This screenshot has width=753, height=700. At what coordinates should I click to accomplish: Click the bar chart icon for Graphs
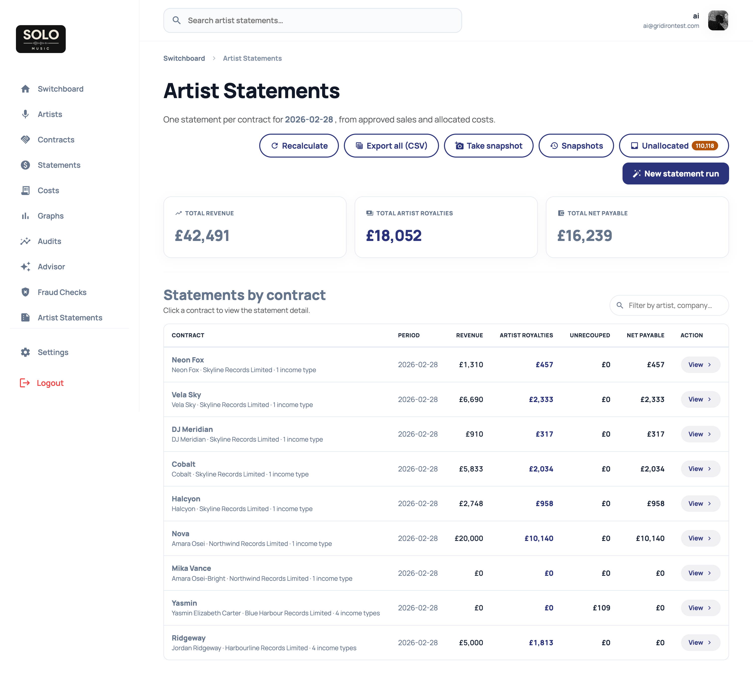(25, 216)
